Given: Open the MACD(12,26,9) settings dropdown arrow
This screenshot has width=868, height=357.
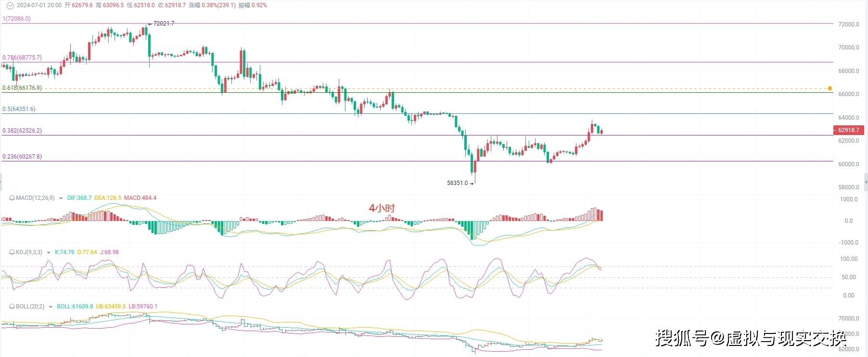Looking at the screenshot, I should click(x=61, y=198).
